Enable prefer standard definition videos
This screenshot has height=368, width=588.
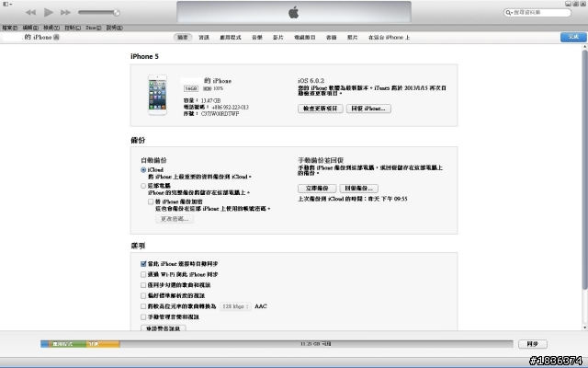(x=143, y=296)
